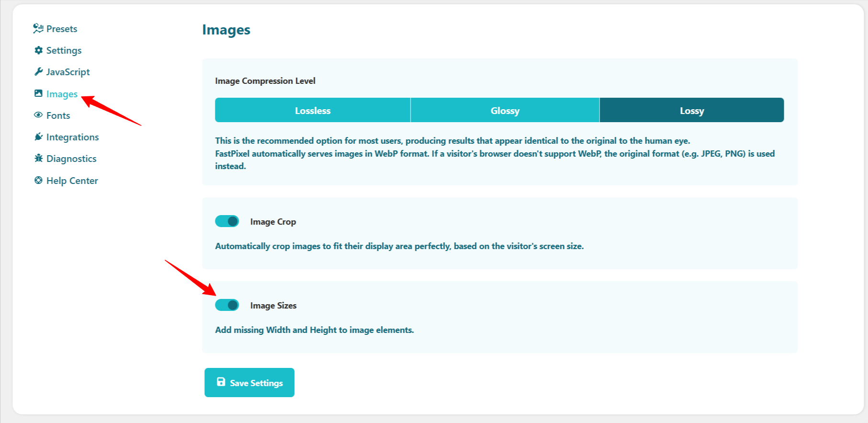Choose Glossy compression level
Image resolution: width=868 pixels, height=423 pixels.
[x=505, y=111]
